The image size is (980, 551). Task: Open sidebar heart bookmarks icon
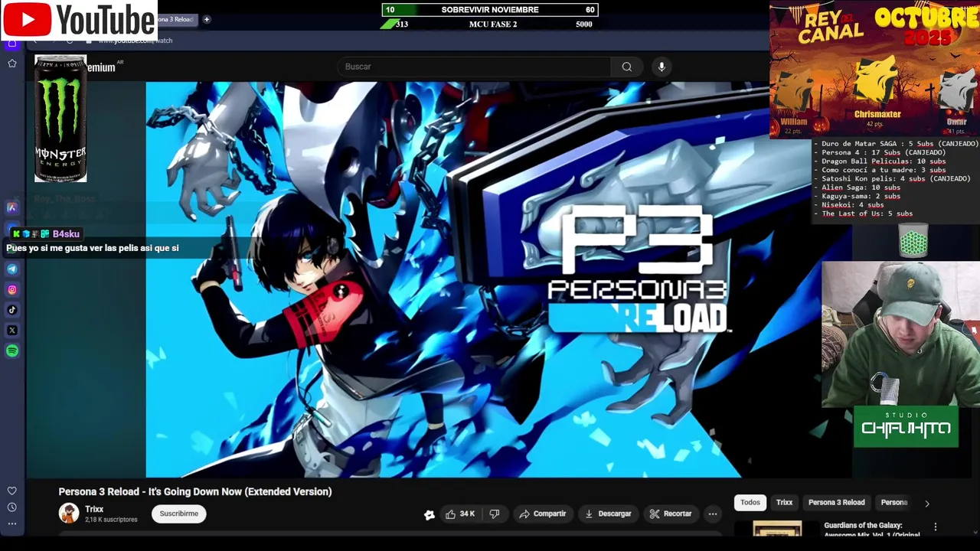(x=12, y=491)
